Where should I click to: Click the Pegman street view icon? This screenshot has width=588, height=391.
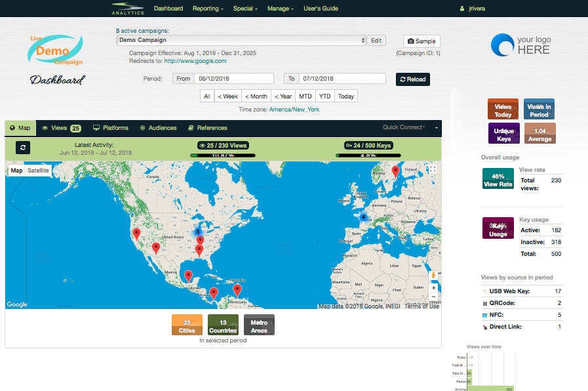[x=433, y=274]
